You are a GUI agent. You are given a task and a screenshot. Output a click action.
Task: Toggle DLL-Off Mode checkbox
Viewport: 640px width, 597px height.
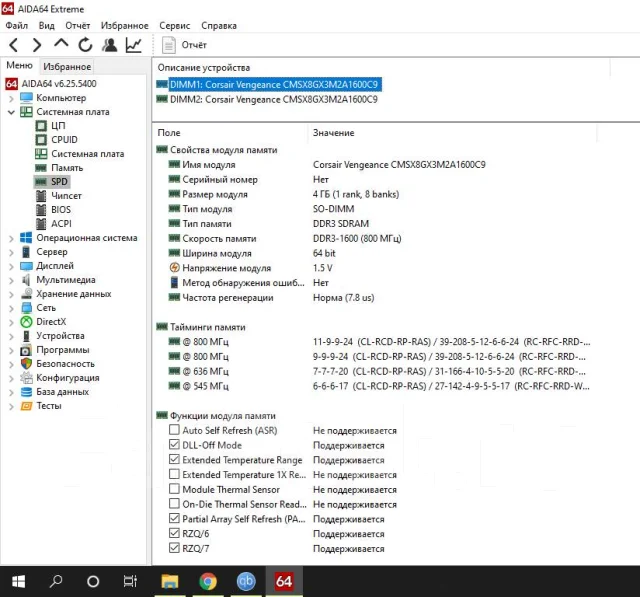point(174,444)
